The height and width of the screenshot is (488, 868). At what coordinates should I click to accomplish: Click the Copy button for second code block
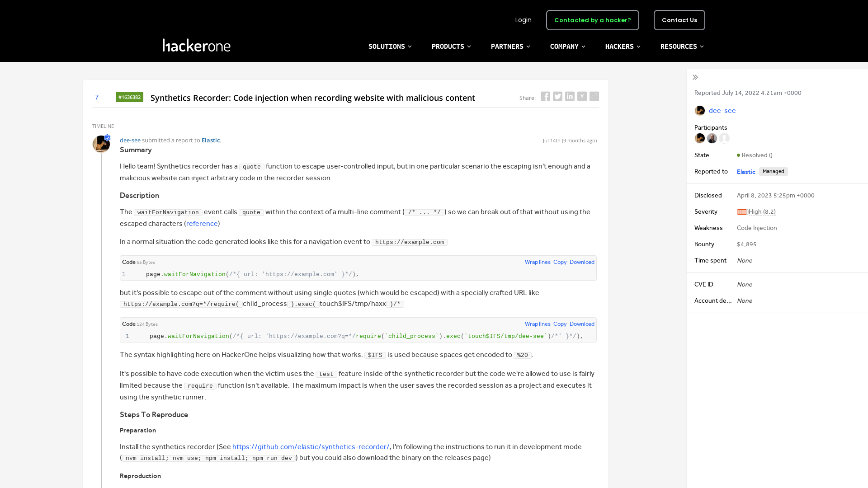click(560, 324)
